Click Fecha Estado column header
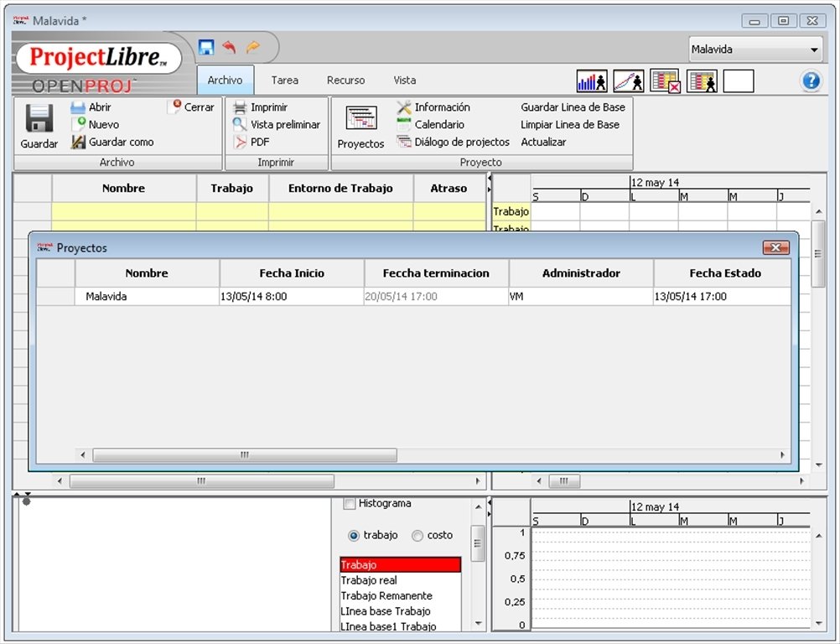 [722, 273]
